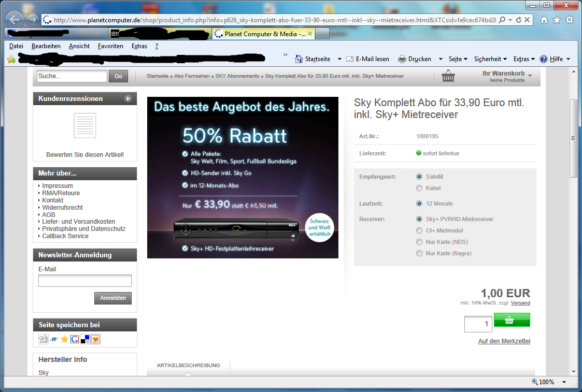This screenshot has width=582, height=392.
Task: Choose the CI+ Mietmodul option
Action: (419, 230)
